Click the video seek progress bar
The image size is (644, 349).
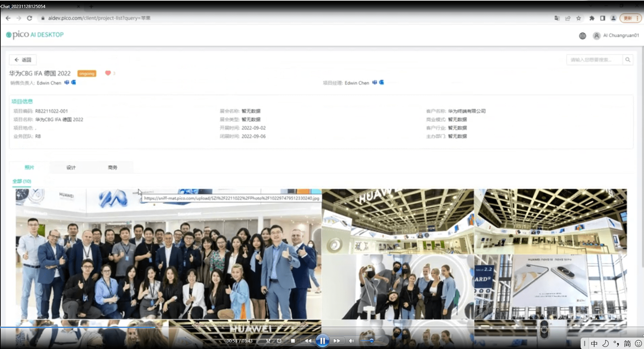coord(322,327)
